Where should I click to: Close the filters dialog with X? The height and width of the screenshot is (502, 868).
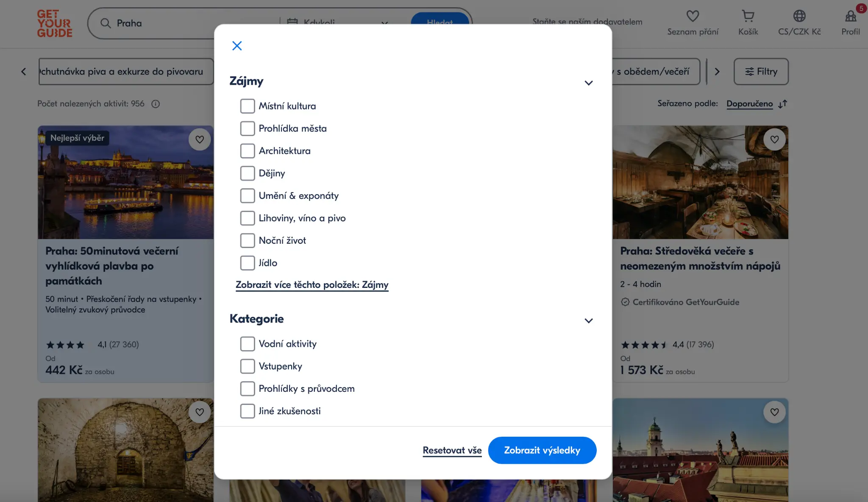[237, 46]
